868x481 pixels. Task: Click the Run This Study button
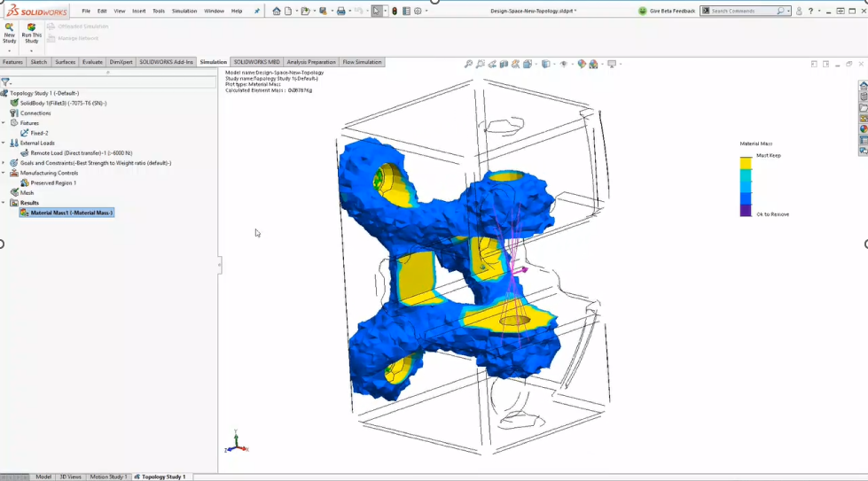tap(32, 33)
